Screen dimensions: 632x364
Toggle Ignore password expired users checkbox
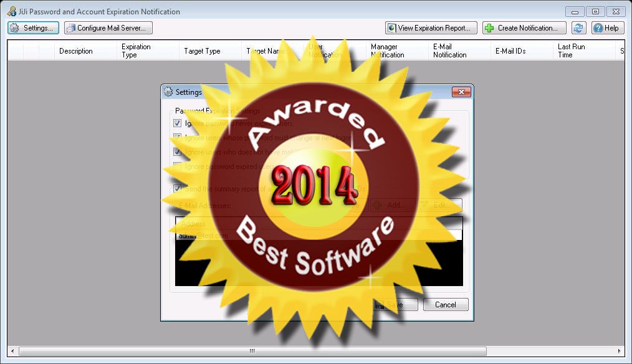tap(178, 166)
